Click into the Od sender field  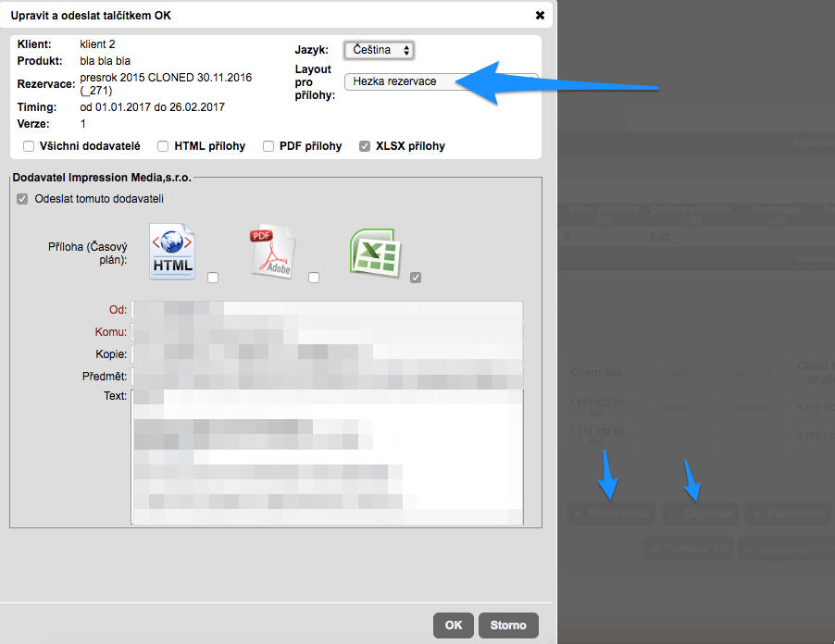click(x=327, y=310)
